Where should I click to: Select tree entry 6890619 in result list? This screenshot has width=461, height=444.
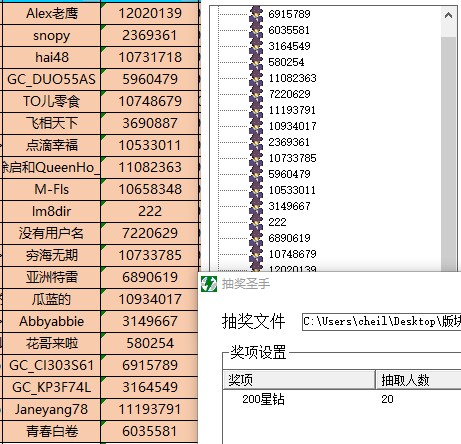(x=289, y=238)
